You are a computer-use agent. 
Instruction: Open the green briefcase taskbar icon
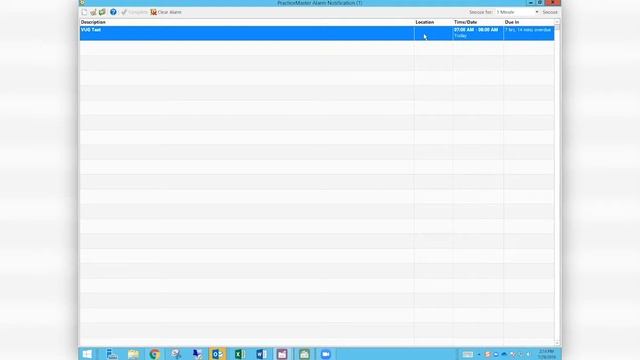point(304,354)
